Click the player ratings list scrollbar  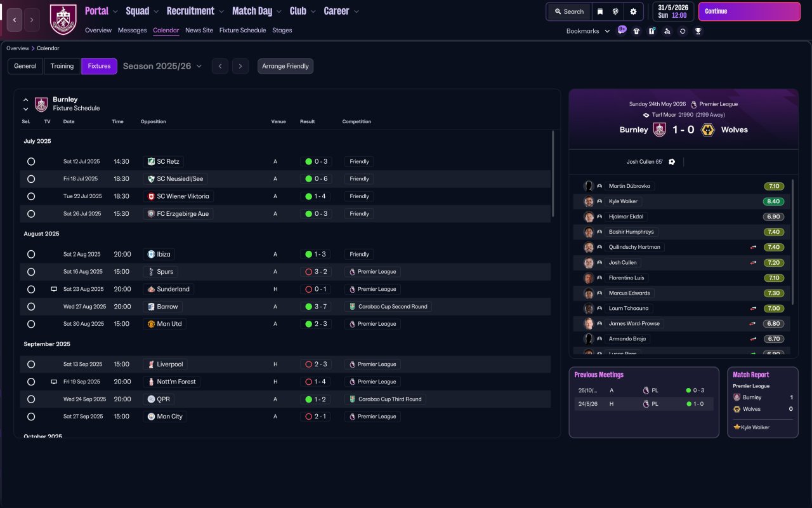coord(792,241)
